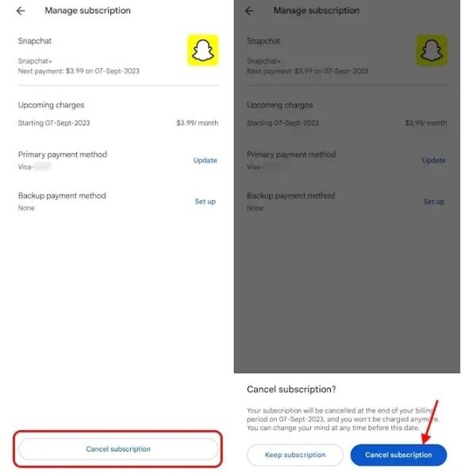This screenshot has height=473, width=476.
Task: Click the red-outlined Cancel subscription button
Action: point(118,448)
